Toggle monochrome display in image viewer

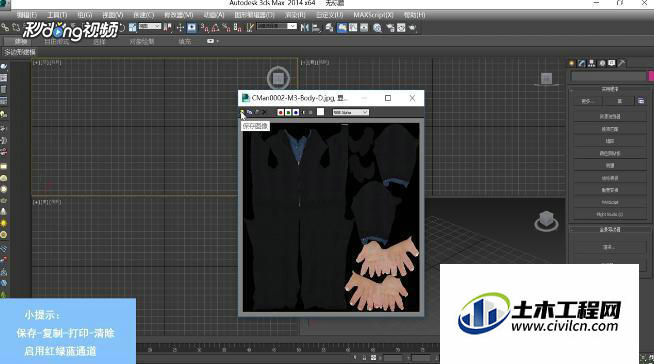click(x=310, y=112)
